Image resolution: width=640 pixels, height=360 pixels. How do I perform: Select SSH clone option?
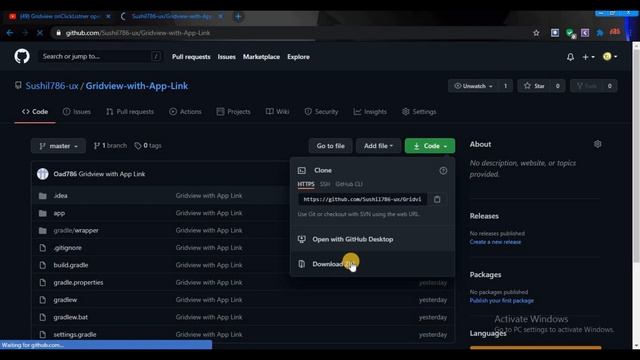point(325,184)
